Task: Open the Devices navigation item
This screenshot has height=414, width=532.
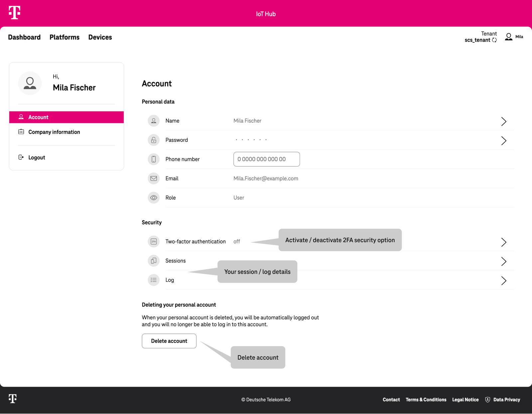Action: pos(100,37)
